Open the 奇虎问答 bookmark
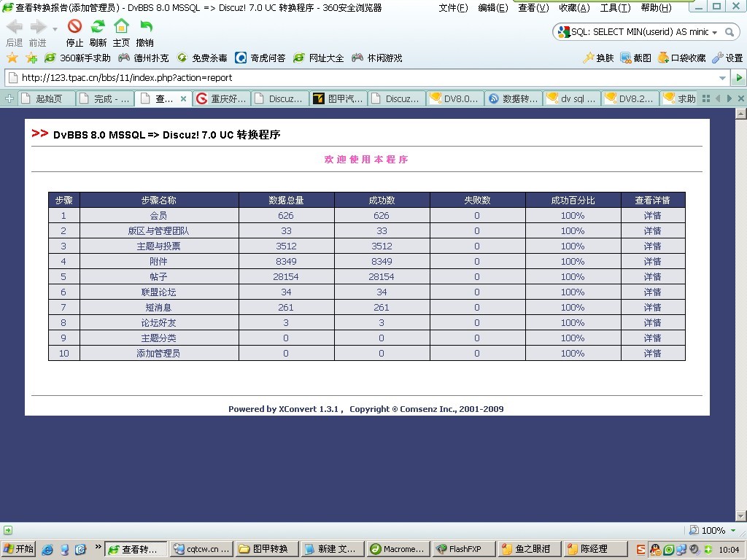The image size is (747, 560). pos(260,58)
